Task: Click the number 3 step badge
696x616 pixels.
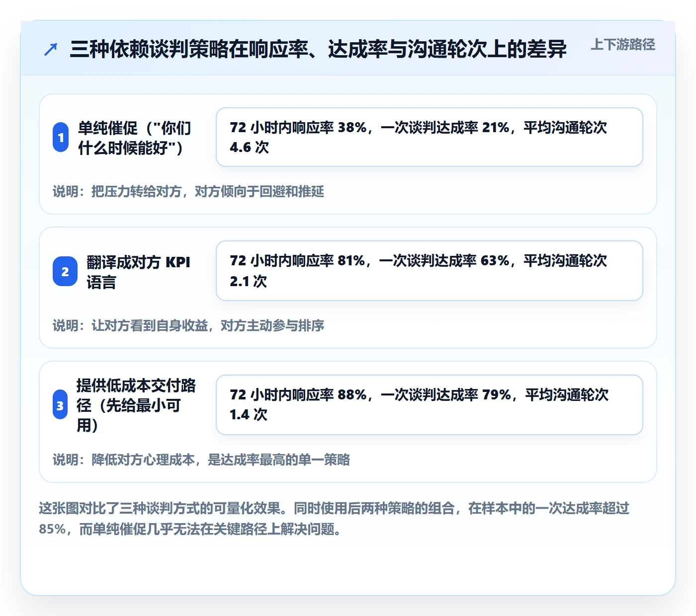Action: 60,405
